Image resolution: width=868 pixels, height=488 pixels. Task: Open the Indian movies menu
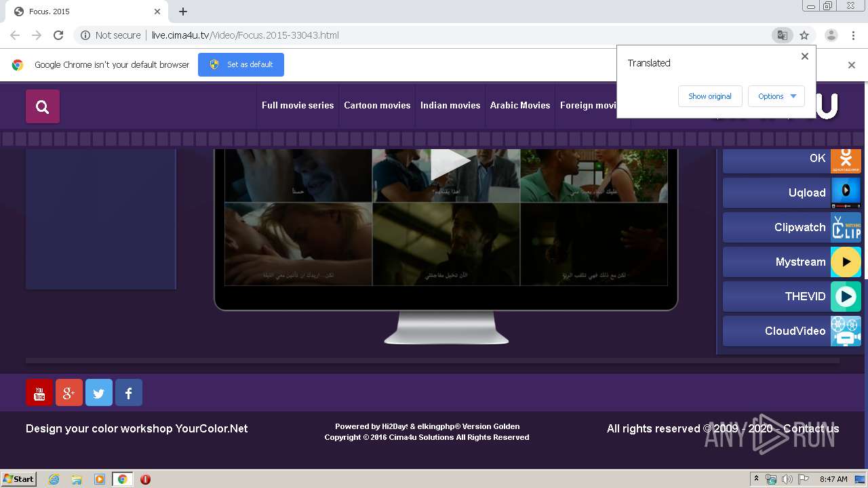tap(450, 105)
